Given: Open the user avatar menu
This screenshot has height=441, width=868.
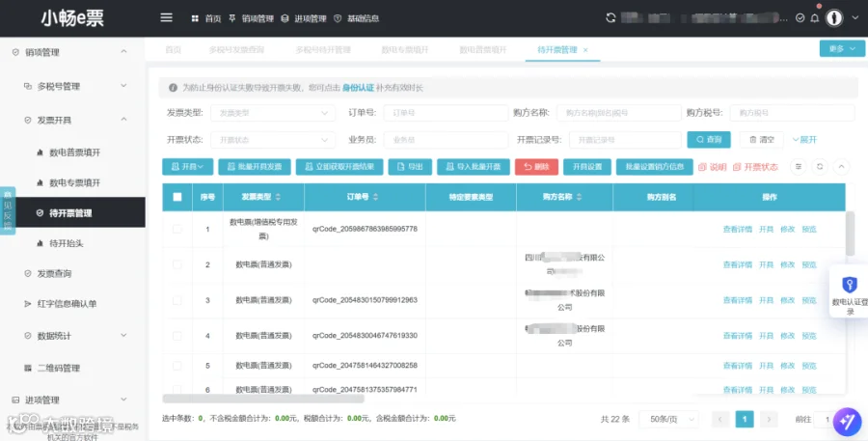Looking at the screenshot, I should point(833,18).
